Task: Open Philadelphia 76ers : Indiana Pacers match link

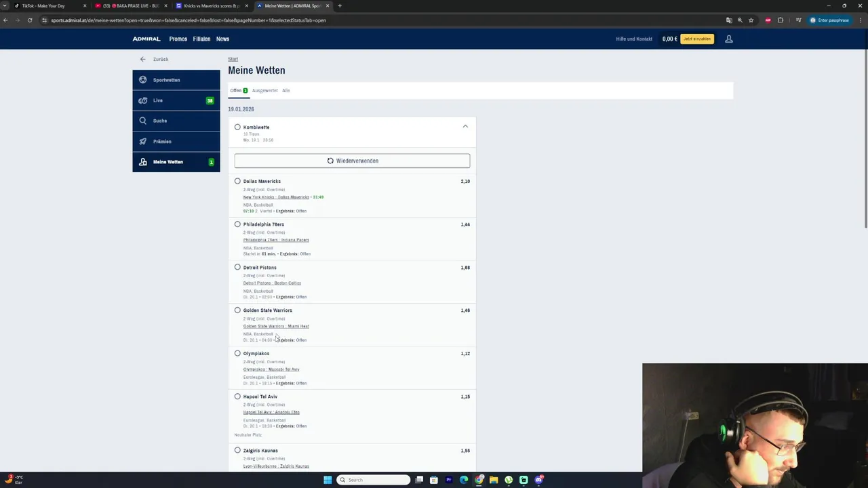Action: pos(276,240)
